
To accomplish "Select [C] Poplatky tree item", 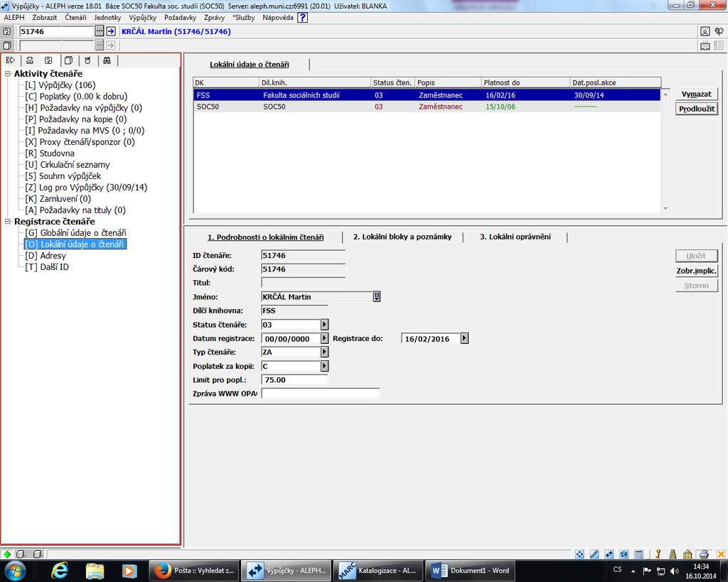I will (x=76, y=97).
